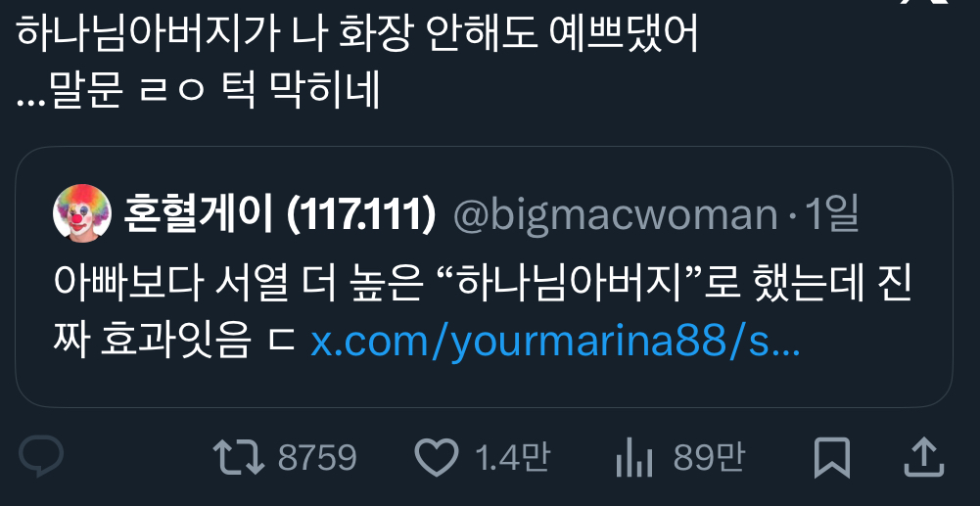Select the 1.4만 likes count
The width and height of the screenshot is (980, 506).
pyautogui.click(x=512, y=457)
